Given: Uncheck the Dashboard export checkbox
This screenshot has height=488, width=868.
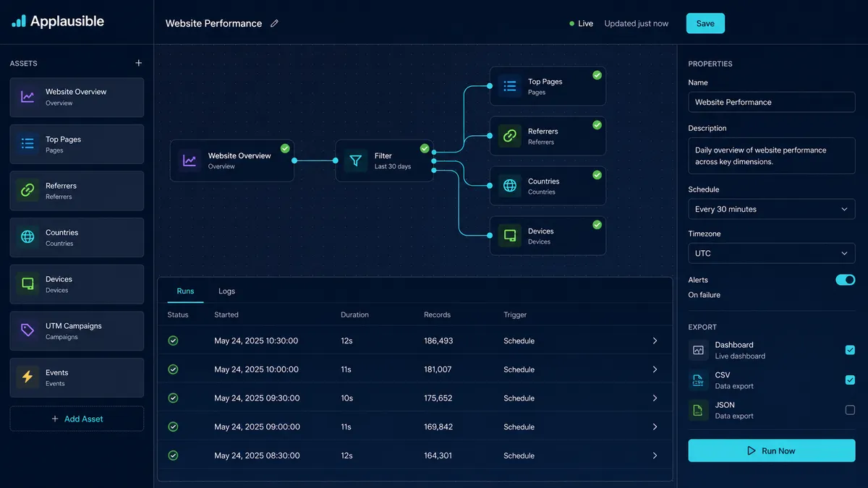Looking at the screenshot, I should [850, 350].
